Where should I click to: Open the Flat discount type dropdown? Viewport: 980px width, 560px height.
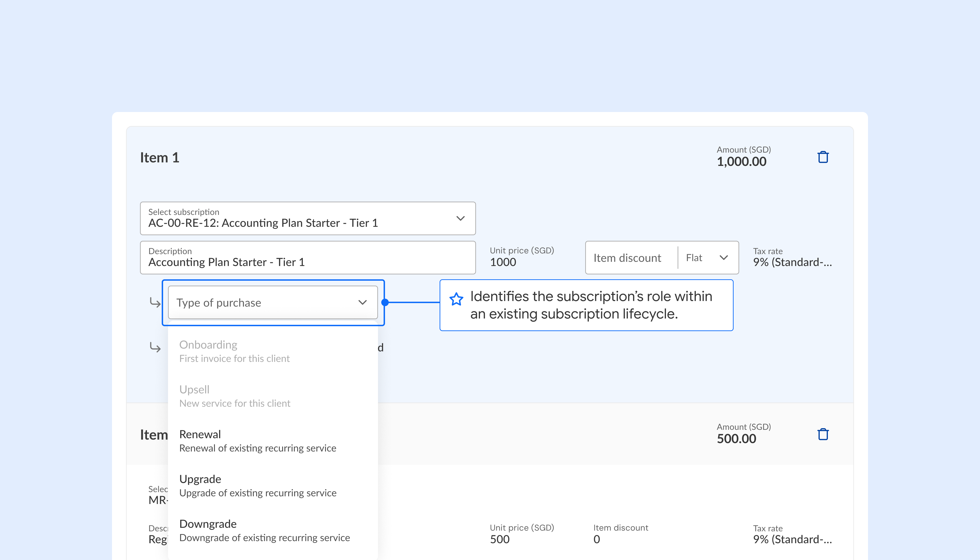pyautogui.click(x=707, y=258)
